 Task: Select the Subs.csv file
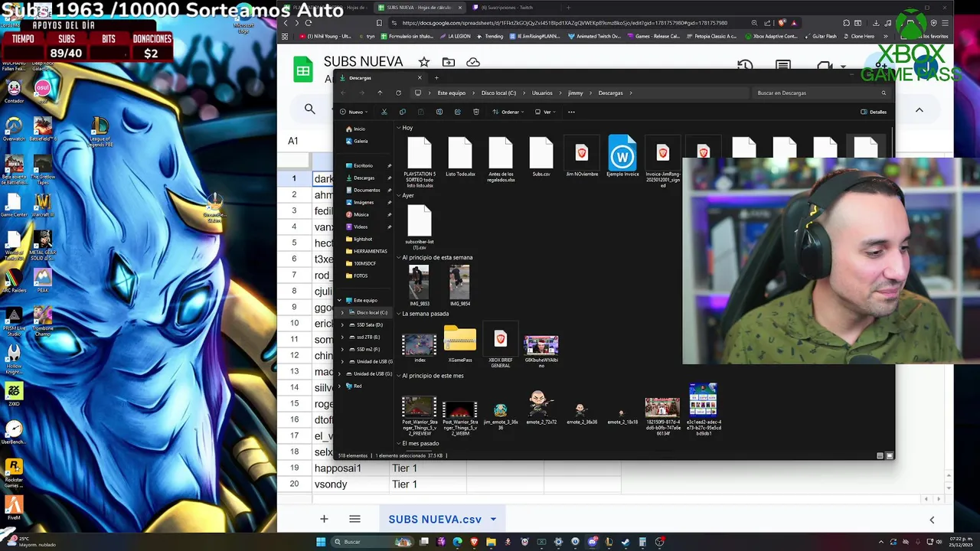pos(541,157)
